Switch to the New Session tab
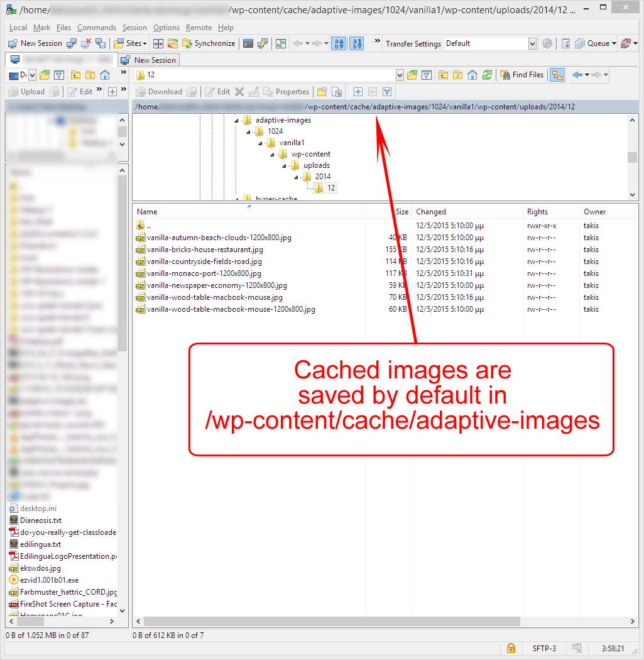Screen dimensions: 644x660 148,60
